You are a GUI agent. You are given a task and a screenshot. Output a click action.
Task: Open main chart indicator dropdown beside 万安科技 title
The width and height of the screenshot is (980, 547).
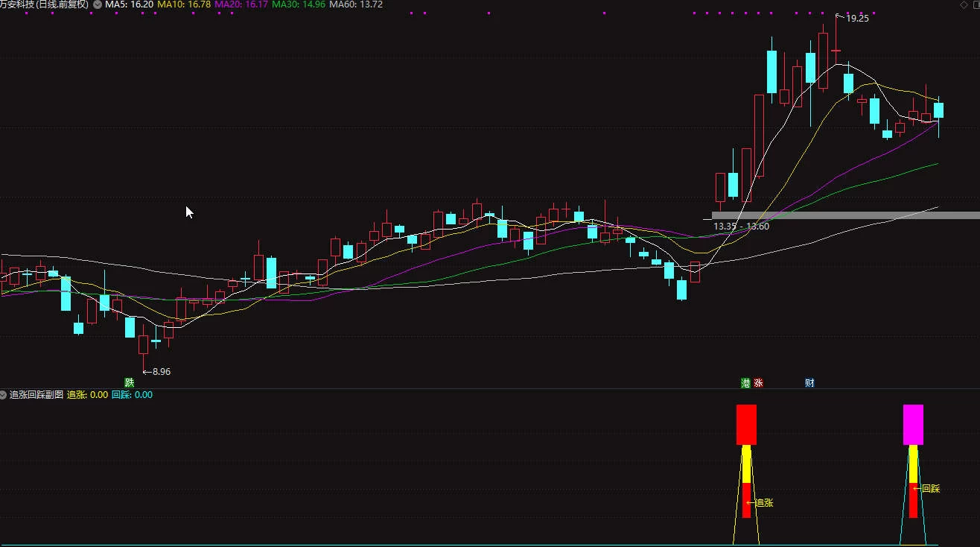pyautogui.click(x=97, y=4)
